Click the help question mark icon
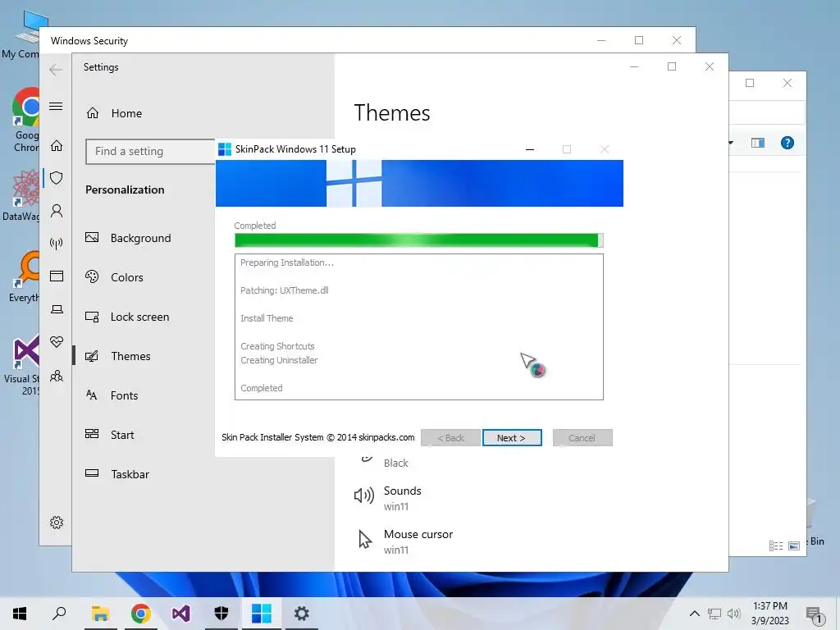Viewport: 840px width, 630px height. [787, 143]
